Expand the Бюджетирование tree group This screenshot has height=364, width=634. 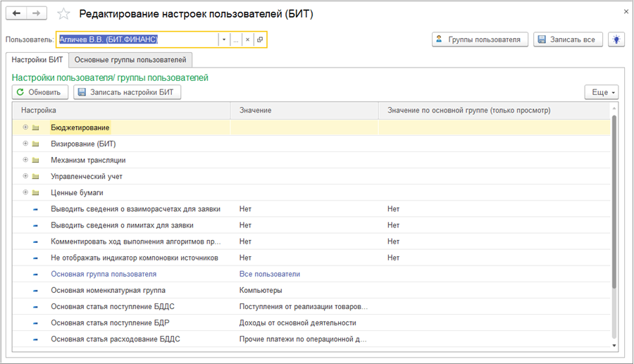(25, 127)
